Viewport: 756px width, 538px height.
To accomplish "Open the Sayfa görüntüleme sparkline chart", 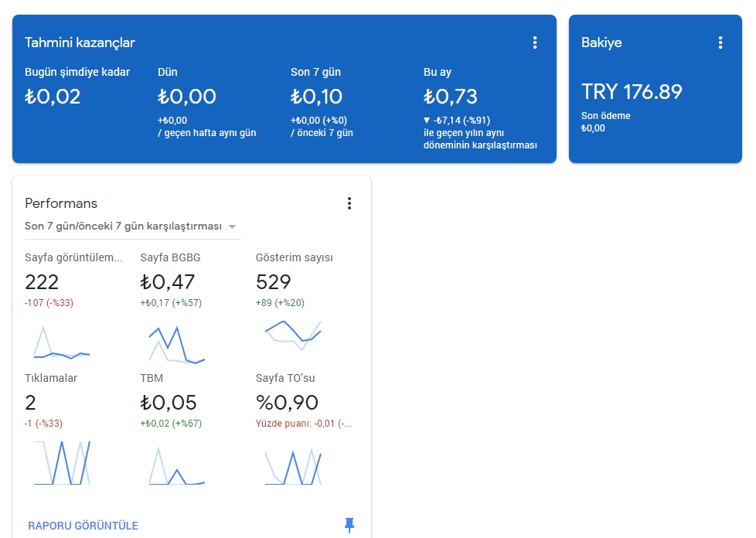I will 62,342.
